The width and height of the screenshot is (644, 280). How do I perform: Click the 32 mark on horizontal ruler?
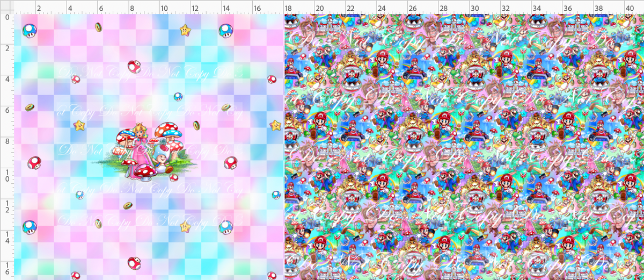(x=506, y=9)
